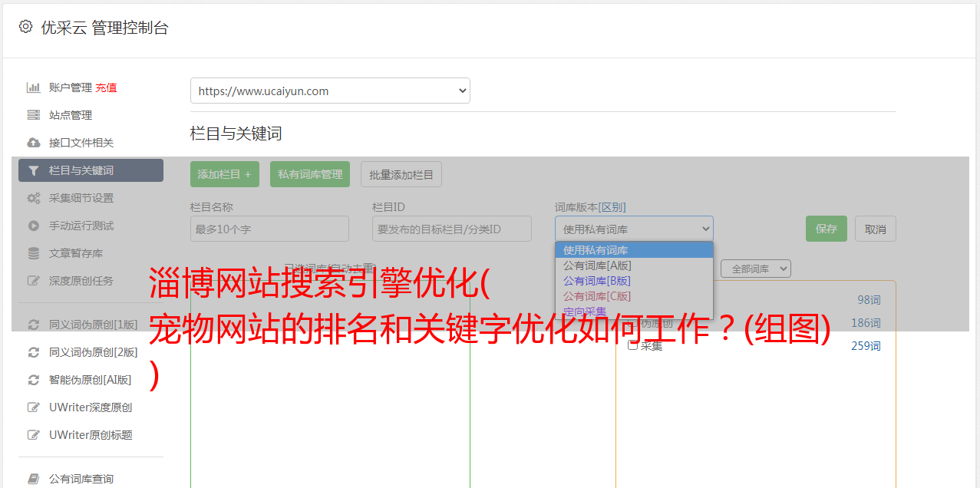Click the 259词 count link
Viewport: 980px width, 488px height.
point(866,346)
